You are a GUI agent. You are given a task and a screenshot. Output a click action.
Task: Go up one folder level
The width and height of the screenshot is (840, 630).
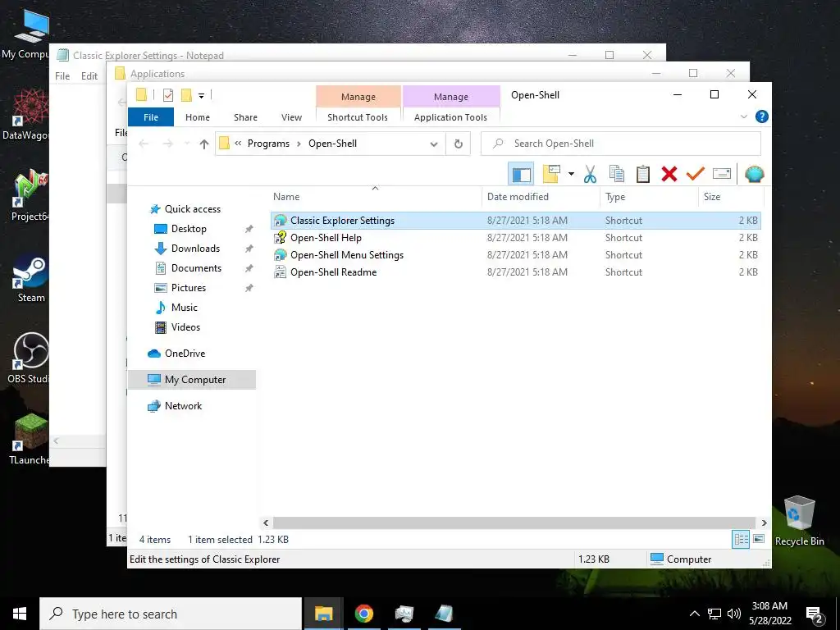203,144
